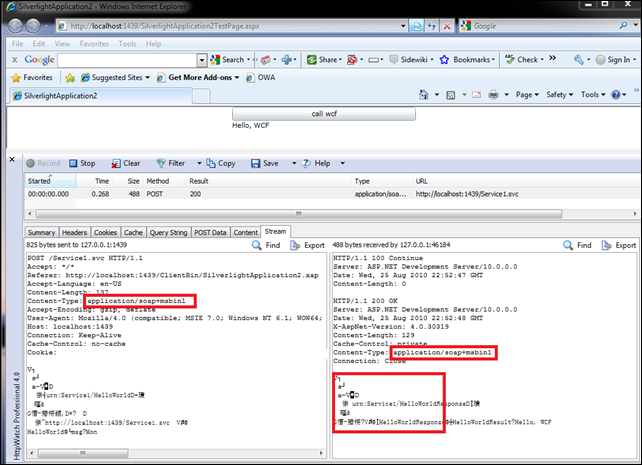The height and width of the screenshot is (465, 642).
Task: Open the File menu
Action: tap(17, 44)
